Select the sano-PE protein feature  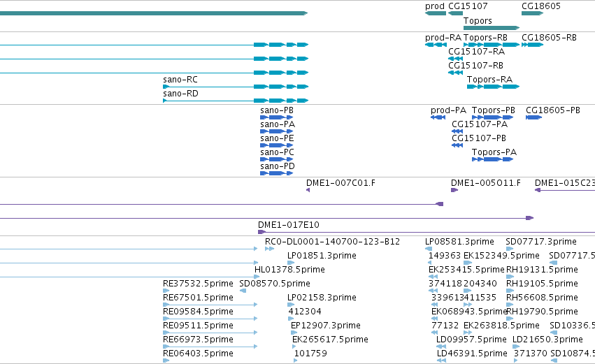click(277, 145)
